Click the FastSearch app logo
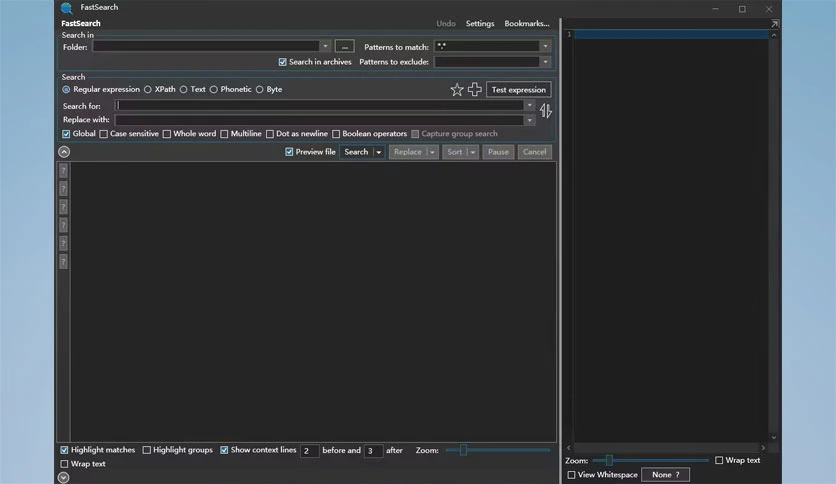 coord(67,7)
